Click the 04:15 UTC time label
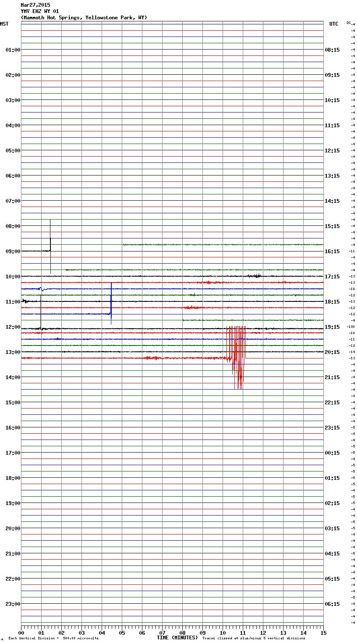The width and height of the screenshot is (357, 644). click(332, 554)
